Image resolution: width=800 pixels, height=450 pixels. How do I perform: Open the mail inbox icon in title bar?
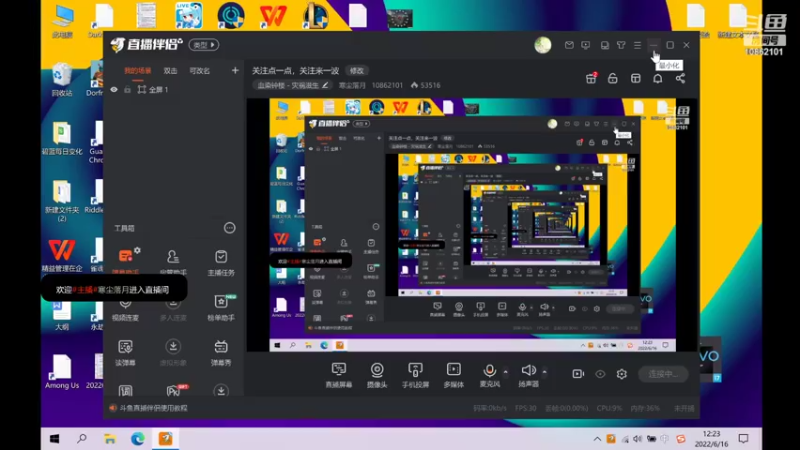click(x=569, y=45)
